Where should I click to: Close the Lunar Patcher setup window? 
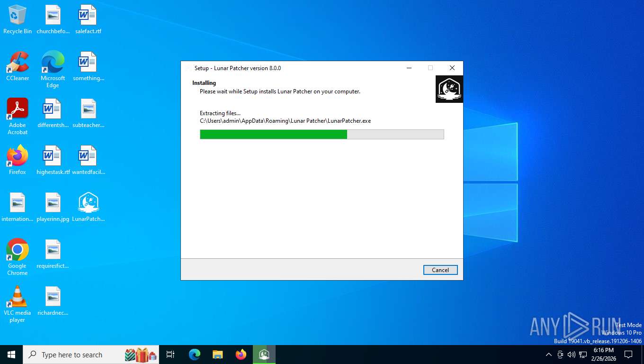coord(452,68)
